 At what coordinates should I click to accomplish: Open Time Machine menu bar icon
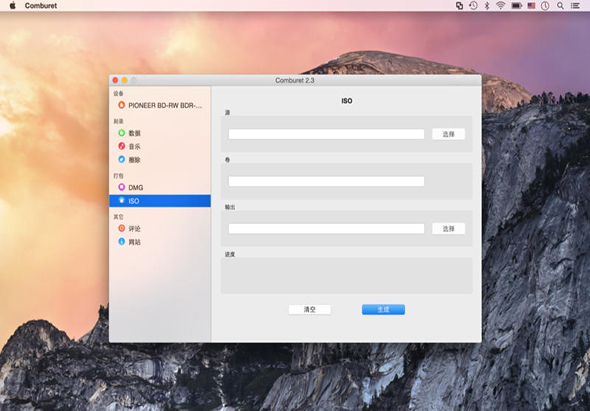coord(473,6)
